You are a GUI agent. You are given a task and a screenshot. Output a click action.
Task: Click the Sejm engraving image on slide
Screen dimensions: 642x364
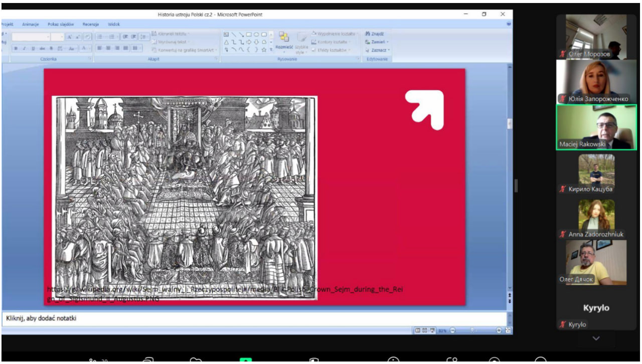point(184,198)
